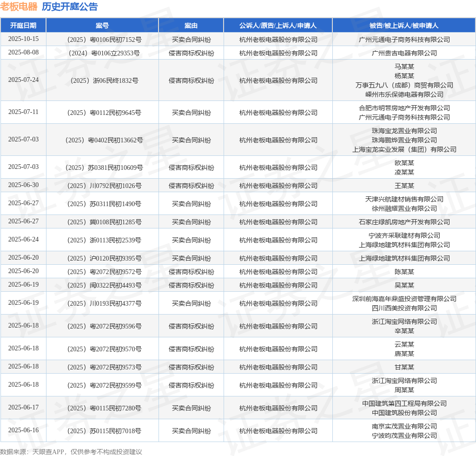Select the hearing date 2025-07-11

[x=23, y=112]
